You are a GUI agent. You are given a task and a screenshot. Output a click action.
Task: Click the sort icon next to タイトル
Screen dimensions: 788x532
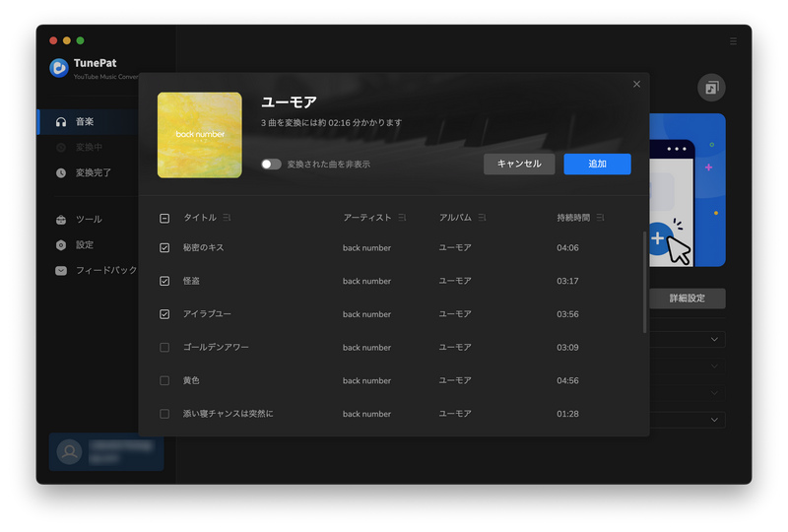pyautogui.click(x=228, y=217)
